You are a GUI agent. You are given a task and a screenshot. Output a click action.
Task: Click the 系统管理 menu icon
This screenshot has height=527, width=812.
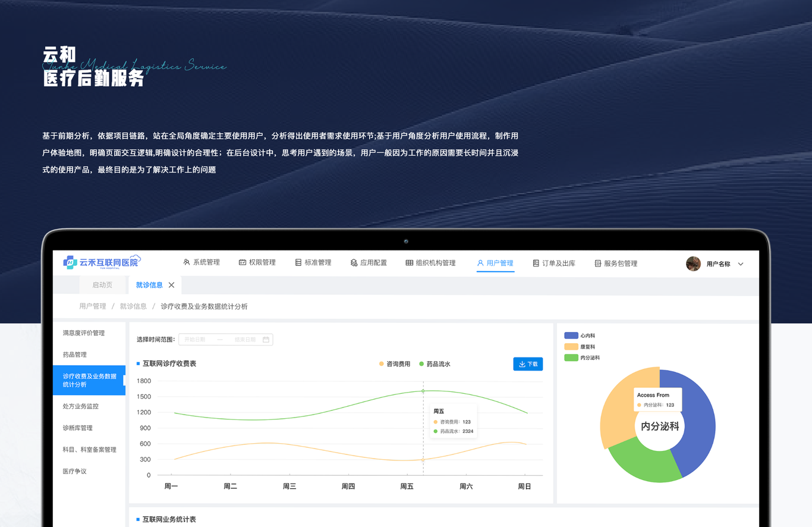[187, 262]
